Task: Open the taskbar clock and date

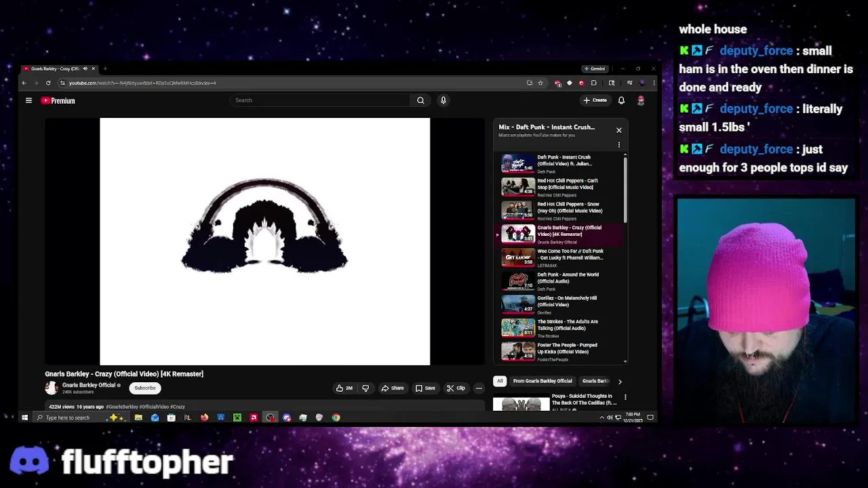Action: pos(632,418)
